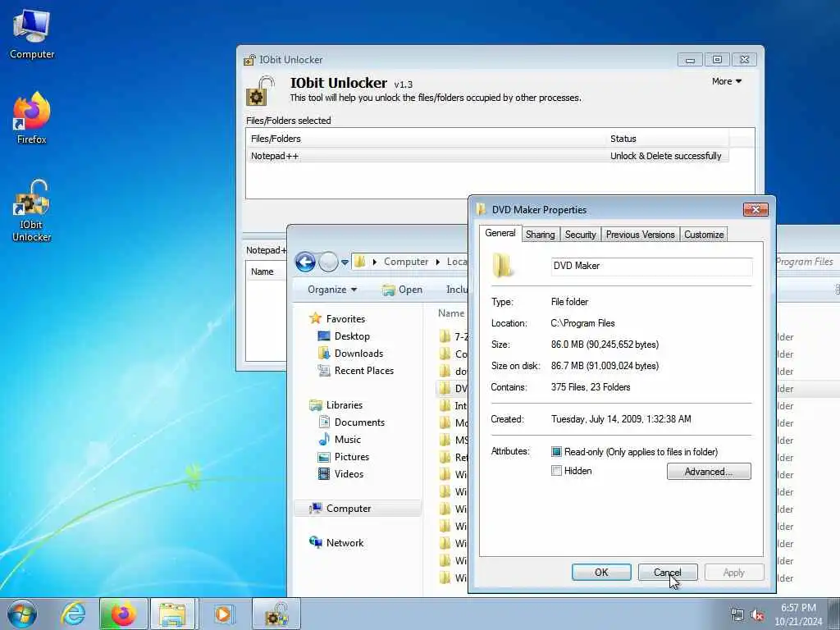This screenshot has width=840, height=630.
Task: Close the DVD Maker Properties dialog
Action: 756,209
